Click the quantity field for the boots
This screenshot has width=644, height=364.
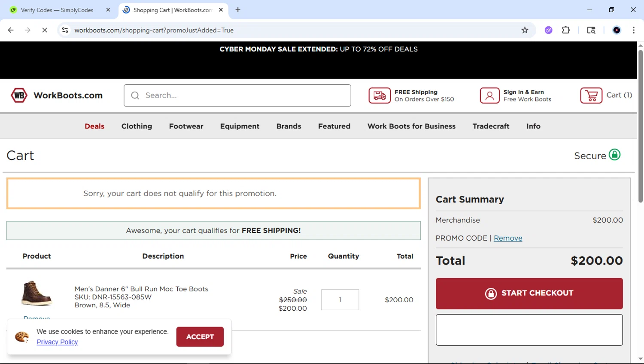(340, 300)
